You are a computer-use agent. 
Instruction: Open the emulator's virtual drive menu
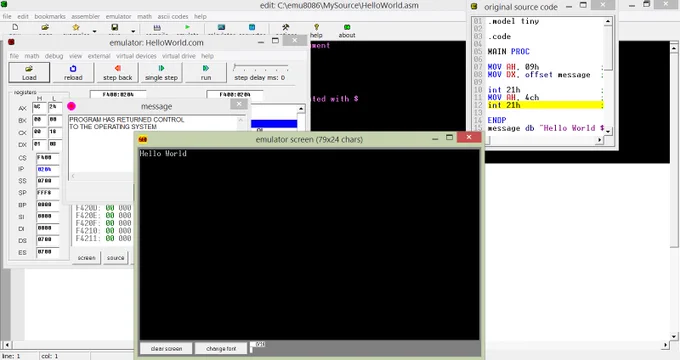click(x=179, y=56)
